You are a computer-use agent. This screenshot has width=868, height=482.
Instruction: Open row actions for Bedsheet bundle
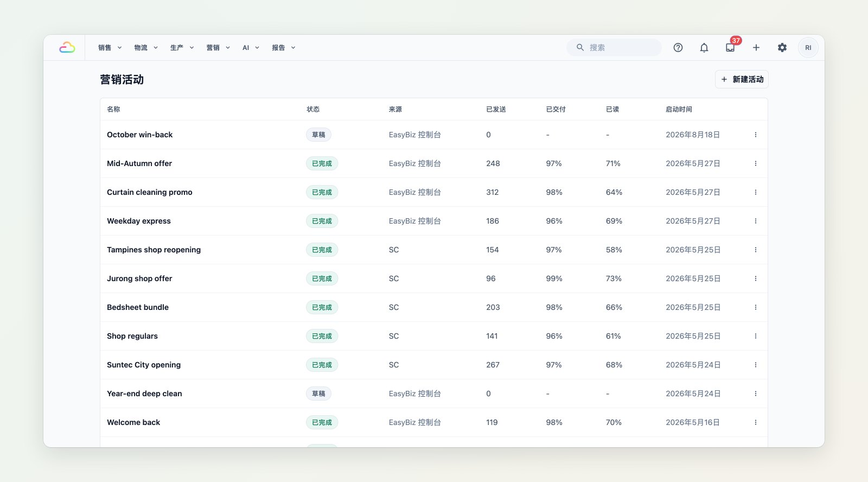pyautogui.click(x=756, y=307)
